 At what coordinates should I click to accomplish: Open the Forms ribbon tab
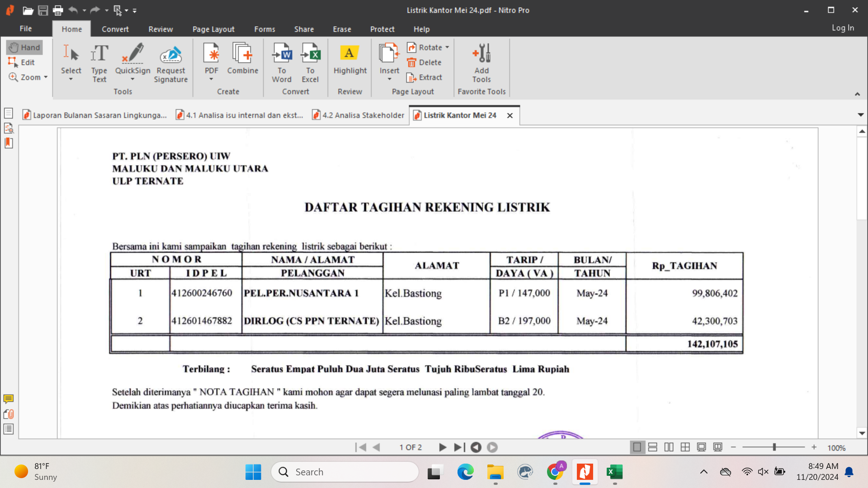pos(264,29)
